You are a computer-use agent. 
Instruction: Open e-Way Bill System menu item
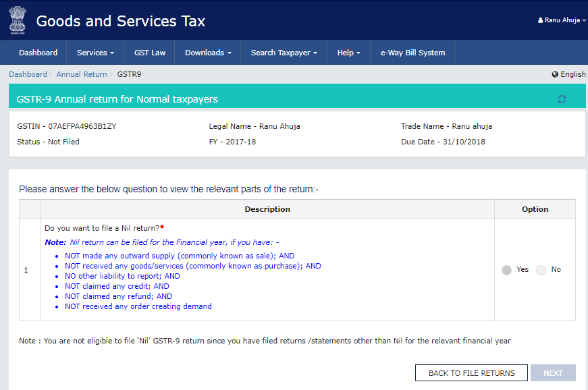click(412, 53)
